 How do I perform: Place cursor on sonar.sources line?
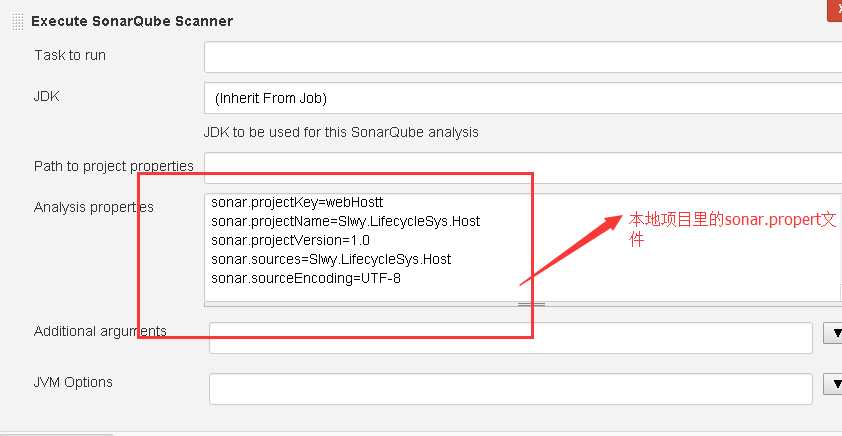(331, 259)
